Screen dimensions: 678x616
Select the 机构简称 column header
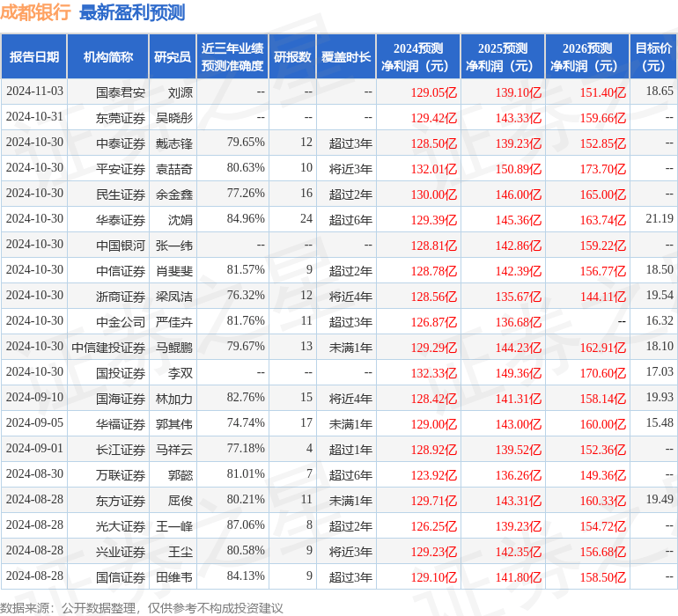108,56
